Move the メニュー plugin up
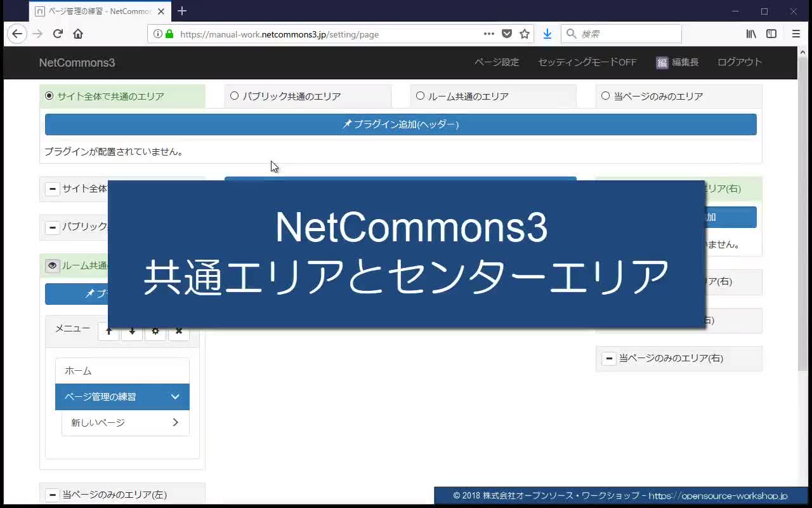812x508 pixels. tap(108, 331)
